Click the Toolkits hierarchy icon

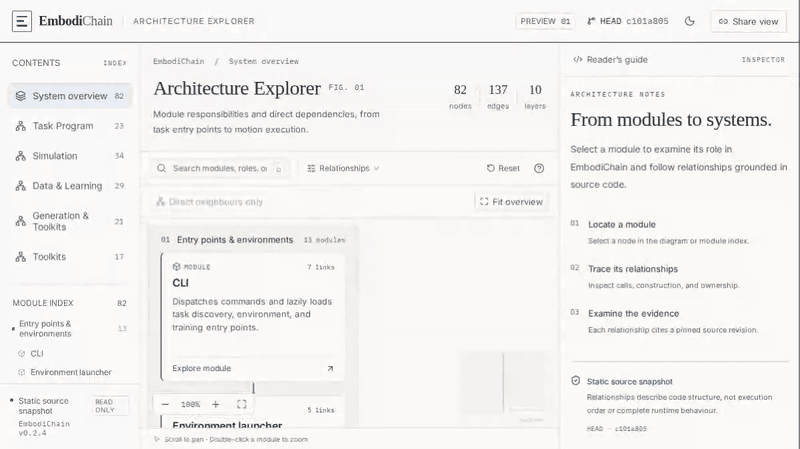click(x=20, y=257)
